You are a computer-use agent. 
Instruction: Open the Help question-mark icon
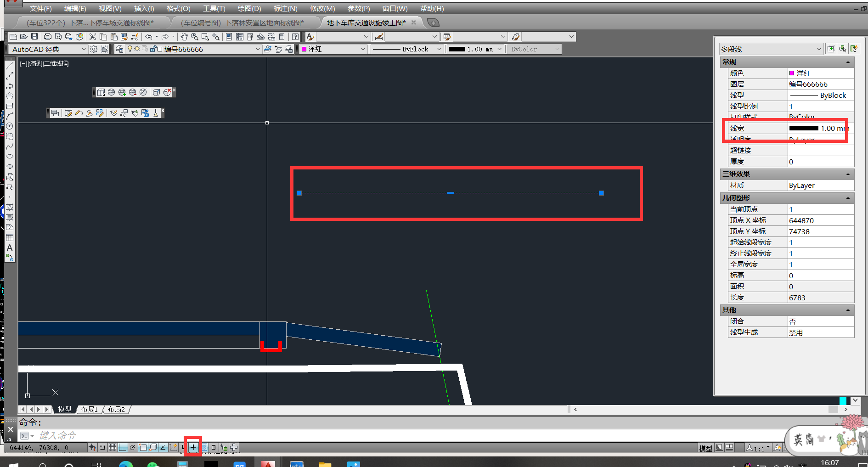[295, 37]
